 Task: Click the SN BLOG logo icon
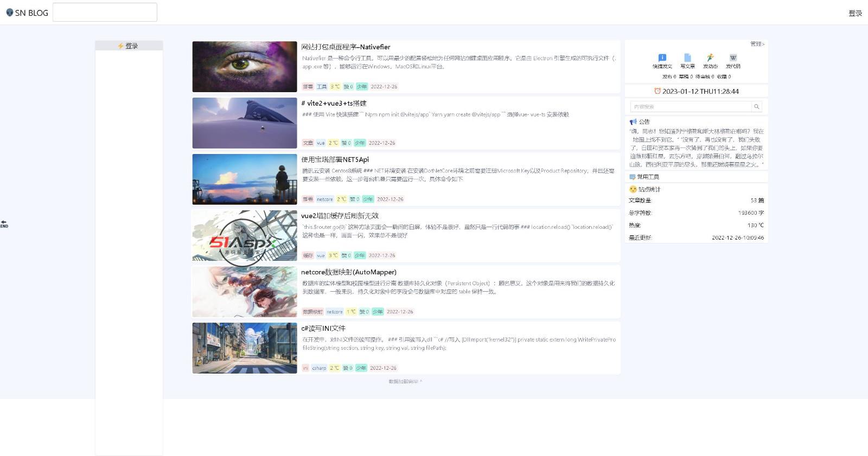(9, 12)
